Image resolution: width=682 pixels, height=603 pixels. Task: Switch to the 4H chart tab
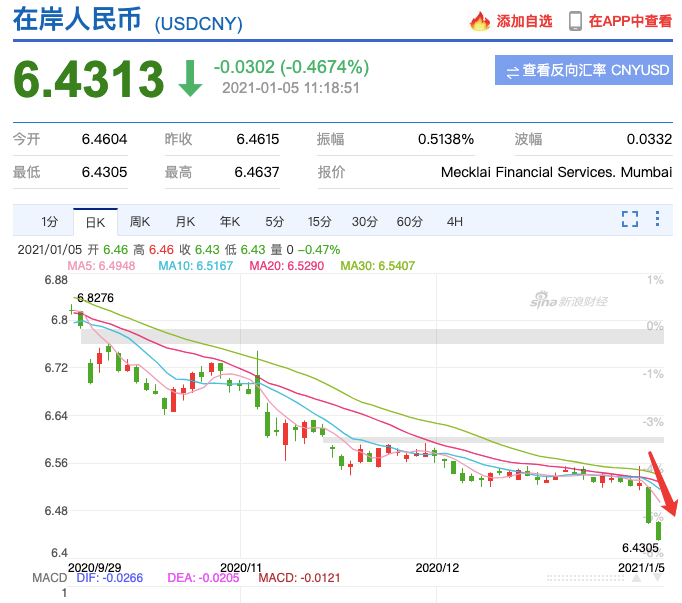(x=455, y=222)
